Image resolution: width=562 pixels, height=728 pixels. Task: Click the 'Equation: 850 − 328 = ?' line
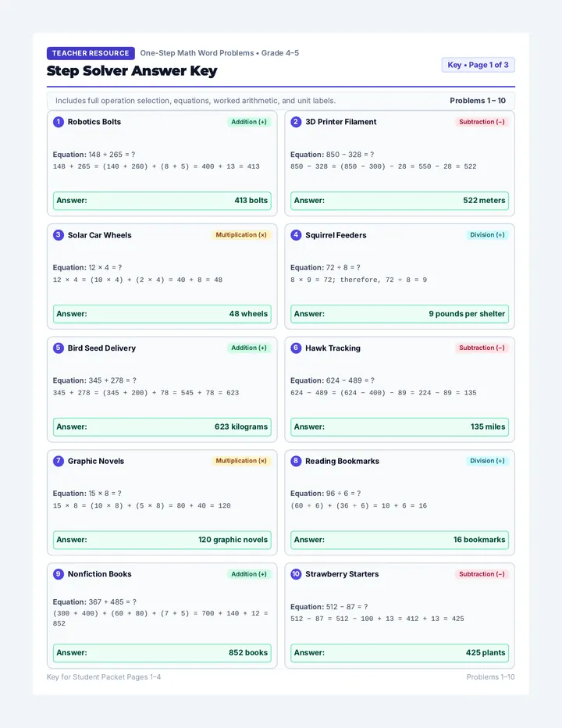pyautogui.click(x=333, y=155)
